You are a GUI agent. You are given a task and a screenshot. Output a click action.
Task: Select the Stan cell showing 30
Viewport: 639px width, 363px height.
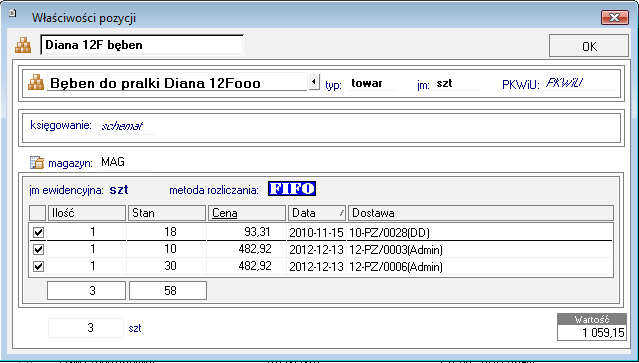tap(167, 266)
